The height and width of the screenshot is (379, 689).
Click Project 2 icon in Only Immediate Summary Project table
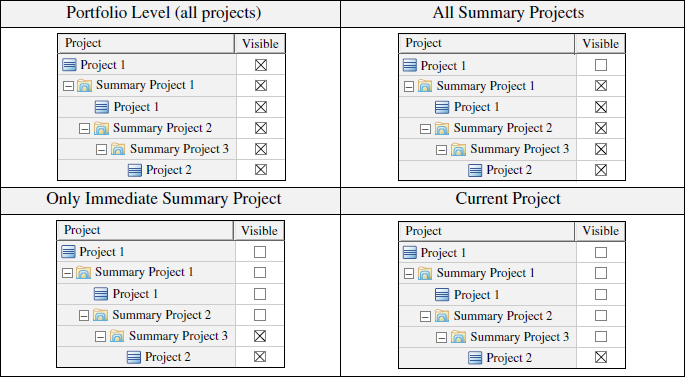(134, 357)
